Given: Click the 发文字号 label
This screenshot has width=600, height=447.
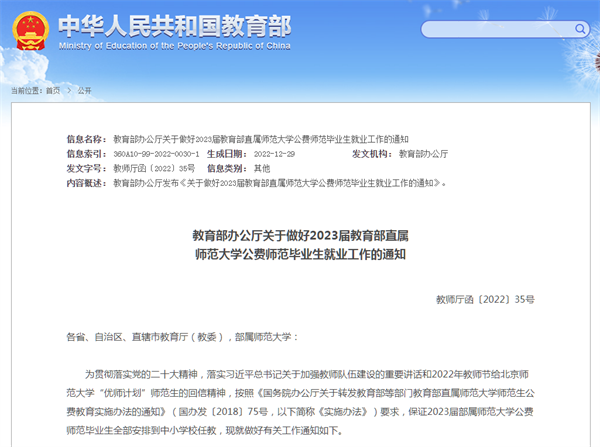Looking at the screenshot, I should pyautogui.click(x=86, y=168).
